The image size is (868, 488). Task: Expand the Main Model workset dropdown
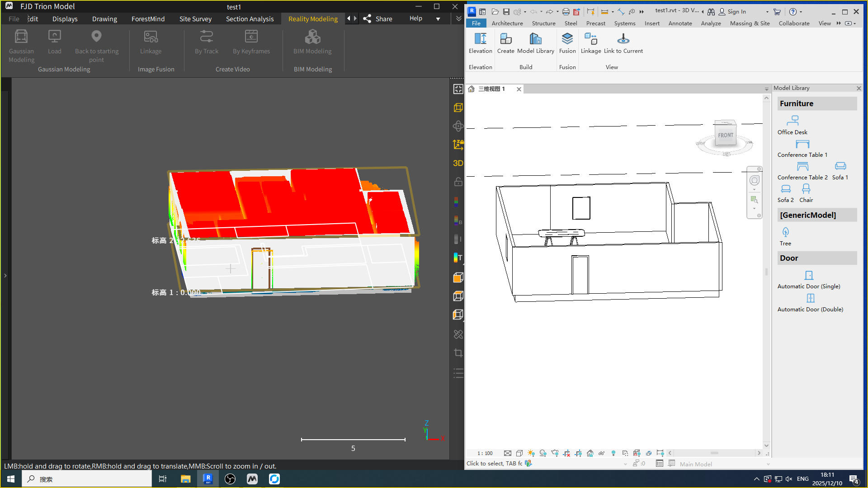[768, 464]
